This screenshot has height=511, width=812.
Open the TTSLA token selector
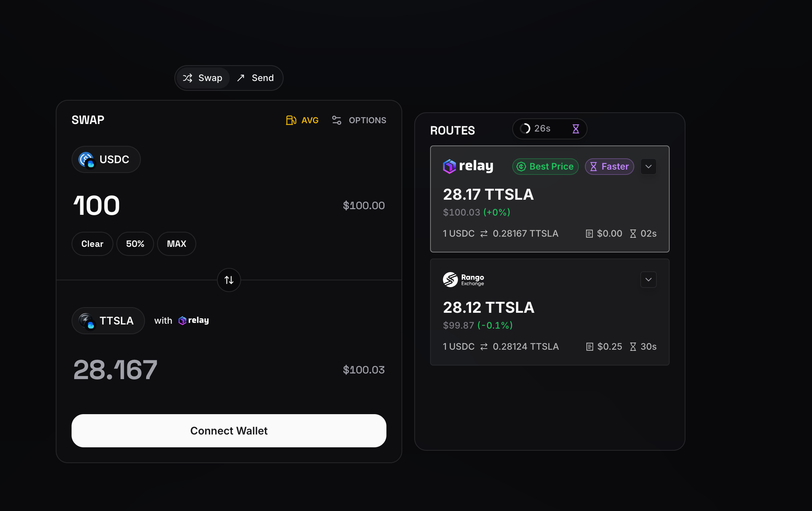tap(108, 321)
